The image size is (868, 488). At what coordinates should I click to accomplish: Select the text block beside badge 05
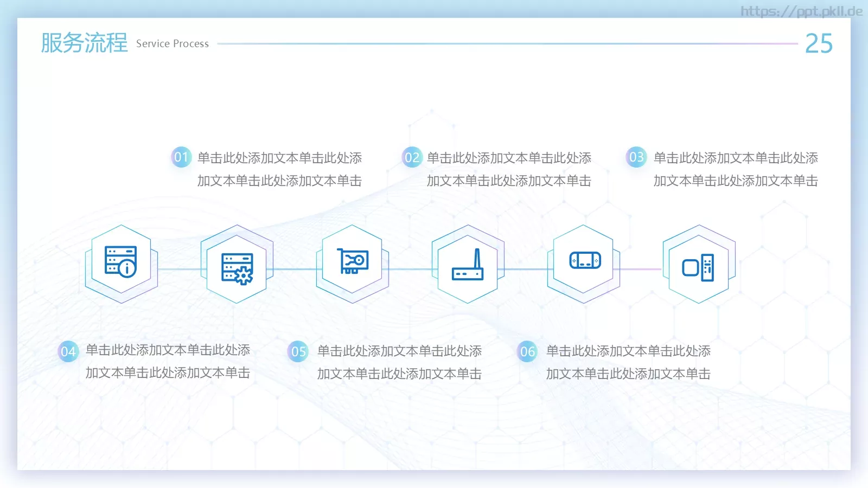pos(399,362)
